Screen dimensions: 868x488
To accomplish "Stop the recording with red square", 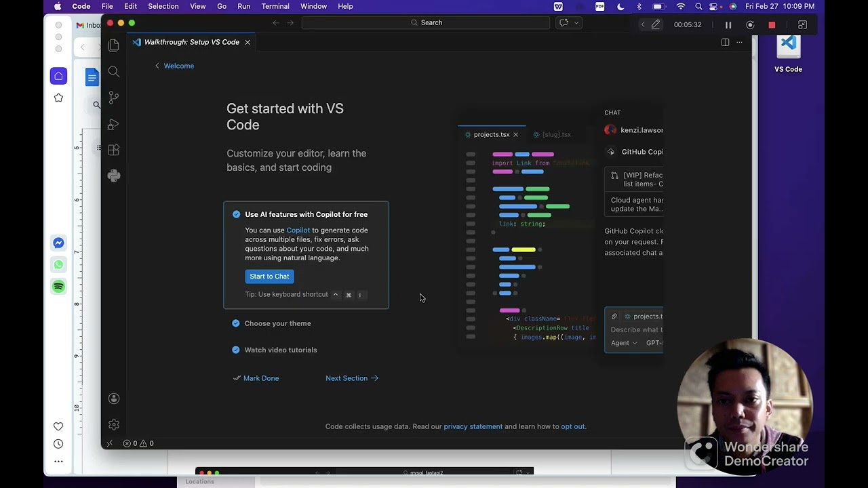I will (772, 25).
